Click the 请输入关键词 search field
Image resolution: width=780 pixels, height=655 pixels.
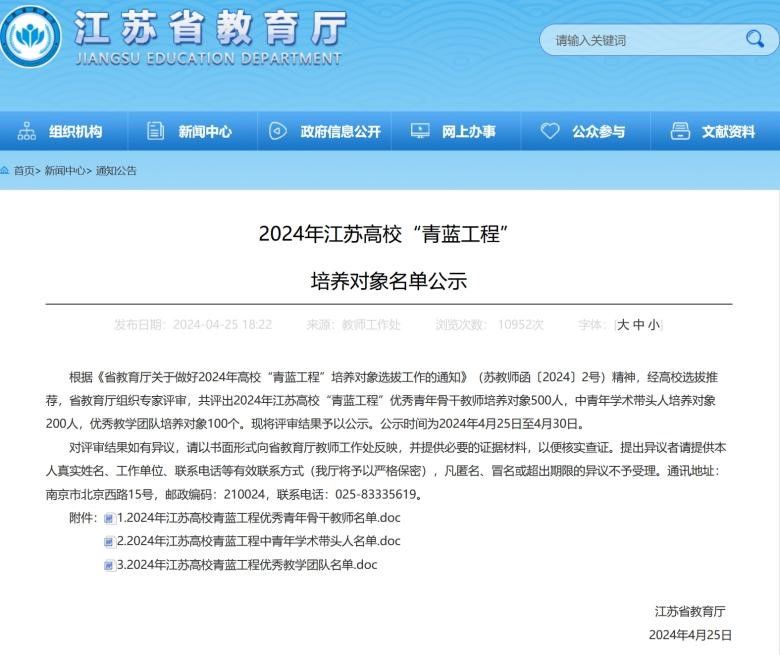[x=640, y=40]
